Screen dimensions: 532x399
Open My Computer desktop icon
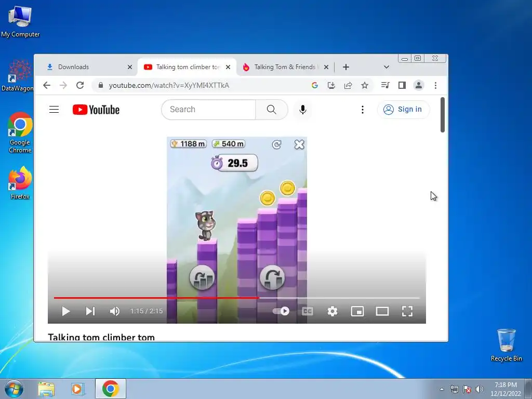20,22
